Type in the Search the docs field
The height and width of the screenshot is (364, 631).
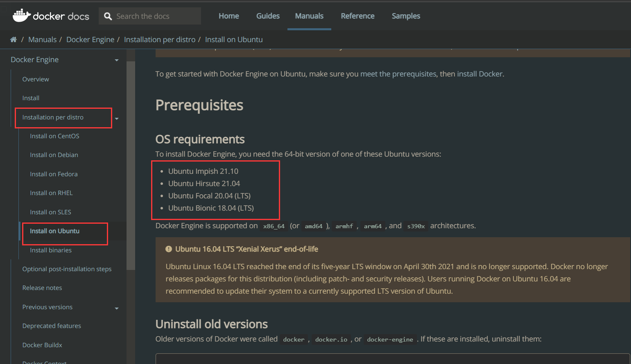[x=156, y=16]
